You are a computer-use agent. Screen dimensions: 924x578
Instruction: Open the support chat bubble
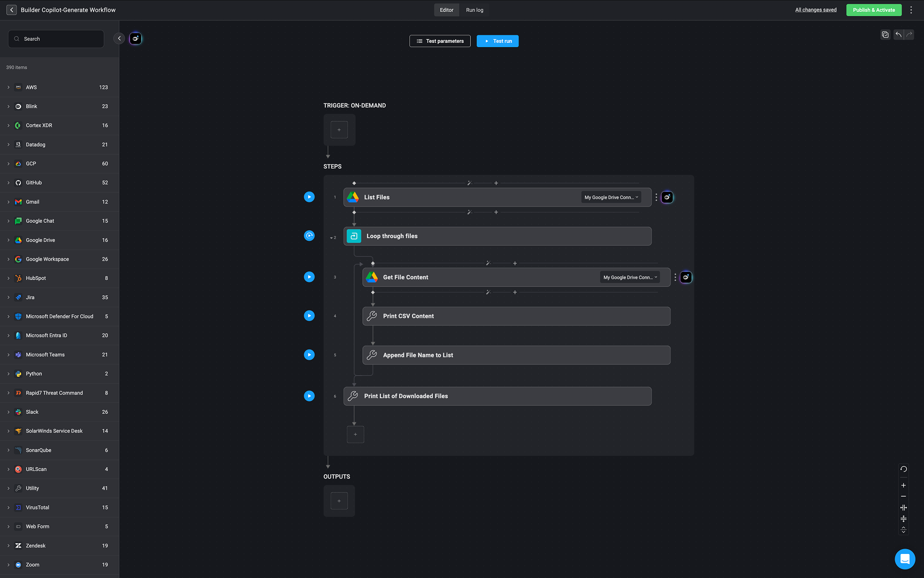pos(905,559)
